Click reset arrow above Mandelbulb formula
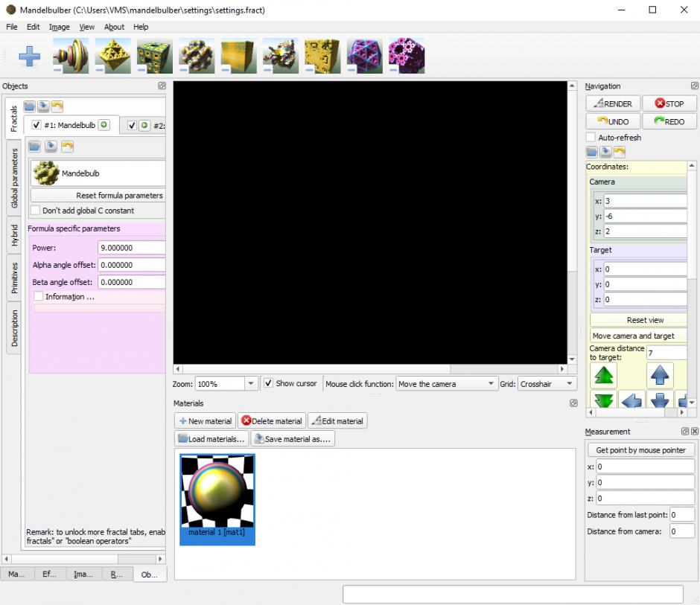The image size is (700, 605). coord(68,147)
